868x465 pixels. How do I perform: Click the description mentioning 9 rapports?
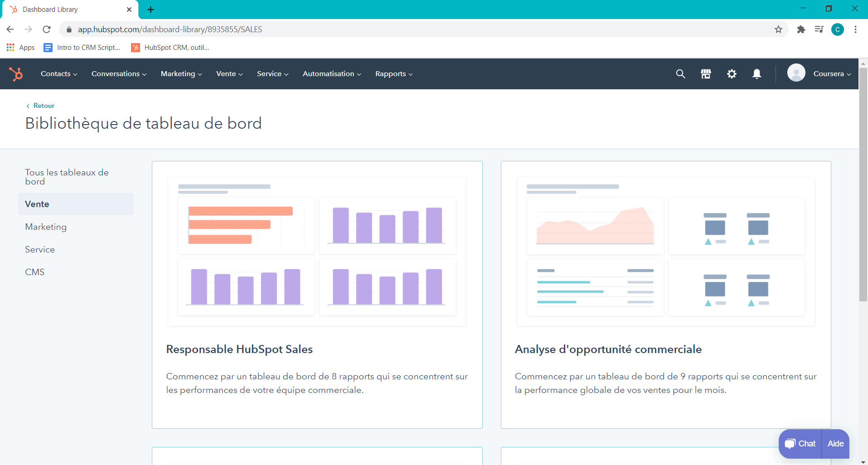tap(665, 383)
